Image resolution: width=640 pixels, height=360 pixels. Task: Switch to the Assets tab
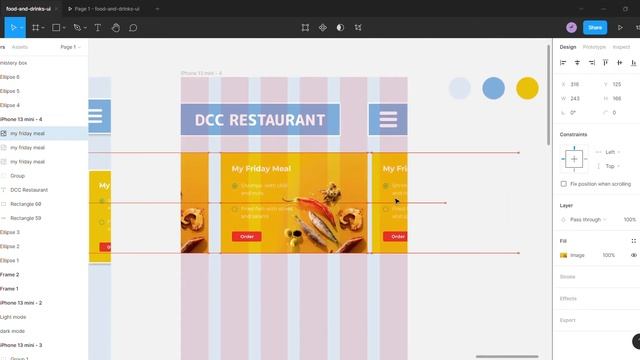click(20, 47)
